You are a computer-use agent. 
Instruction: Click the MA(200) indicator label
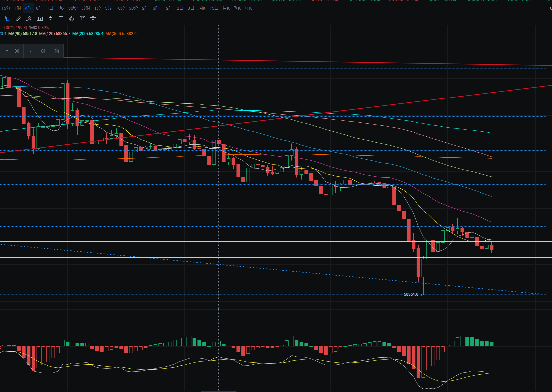(88, 34)
